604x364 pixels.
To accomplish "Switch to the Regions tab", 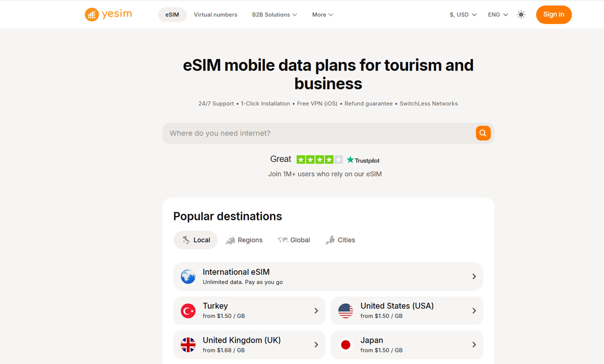I will (244, 240).
